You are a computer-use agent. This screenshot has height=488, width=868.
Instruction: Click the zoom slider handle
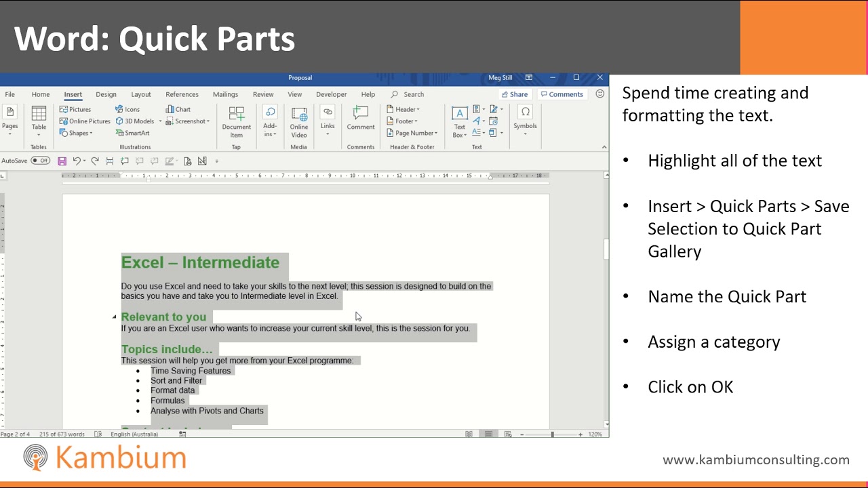(552, 434)
